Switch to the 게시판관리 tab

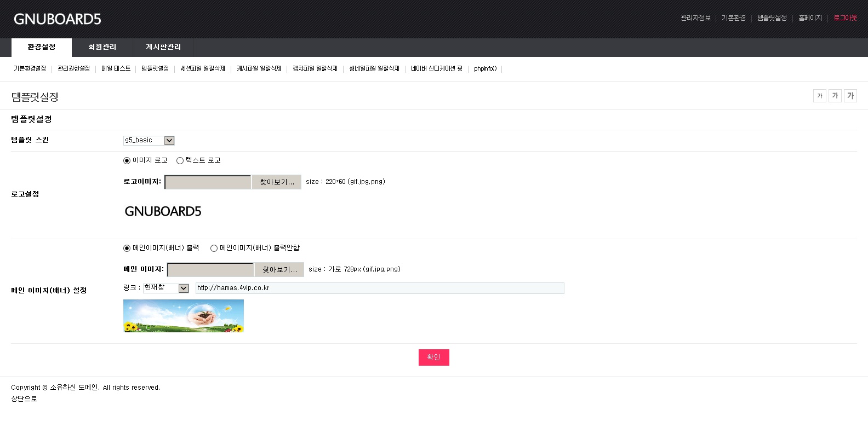point(163,48)
